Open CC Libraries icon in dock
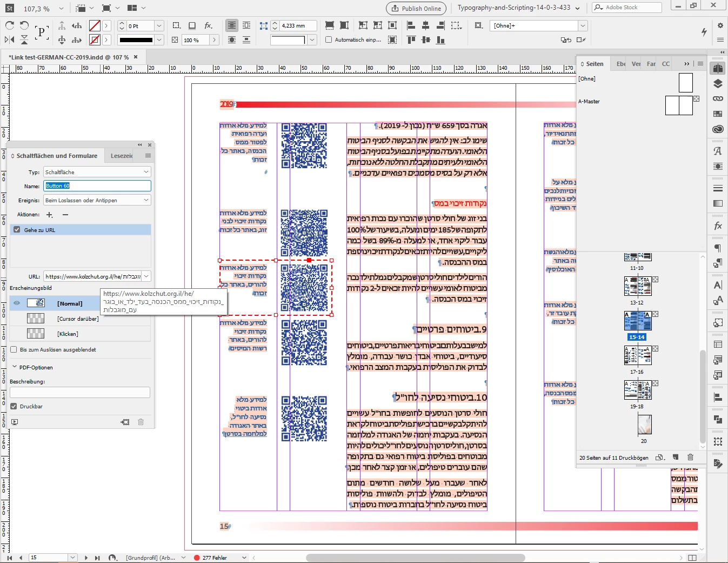The image size is (728, 563). pos(718,129)
